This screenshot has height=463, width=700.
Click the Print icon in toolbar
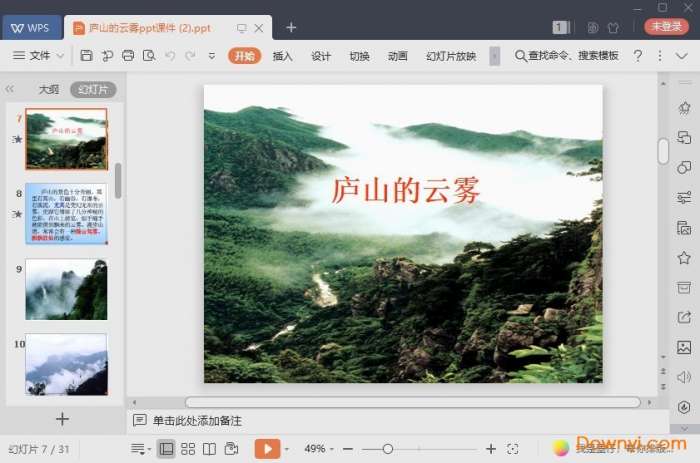[128, 56]
